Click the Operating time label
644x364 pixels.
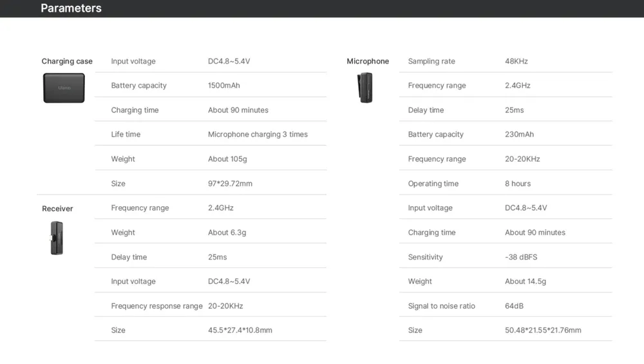pyautogui.click(x=433, y=184)
